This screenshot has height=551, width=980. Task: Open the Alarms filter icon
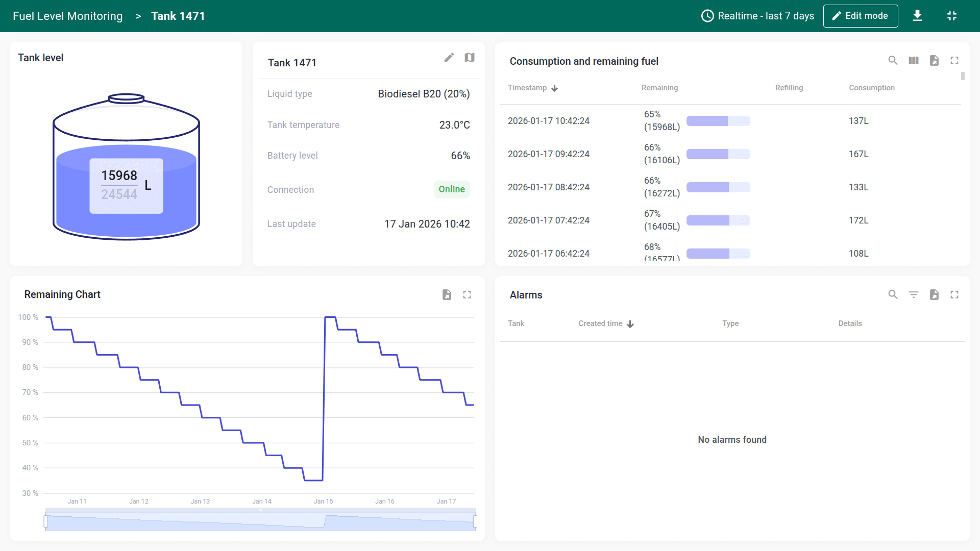[914, 294]
